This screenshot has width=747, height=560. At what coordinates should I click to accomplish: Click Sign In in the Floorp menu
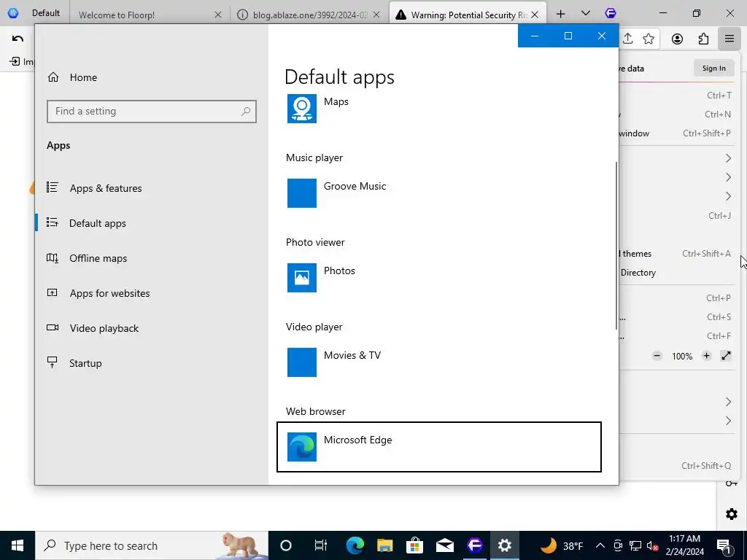pyautogui.click(x=713, y=68)
